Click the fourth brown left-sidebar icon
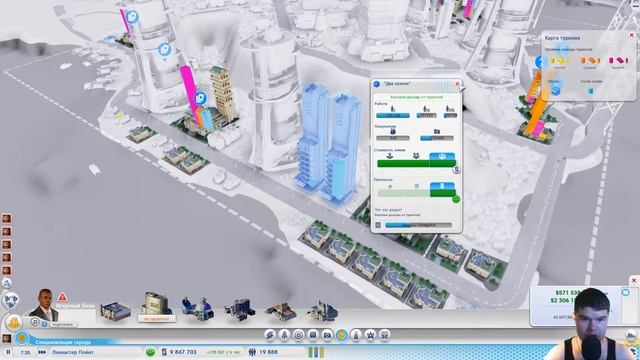Viewport: 640px width, 360px height. [x=7, y=258]
